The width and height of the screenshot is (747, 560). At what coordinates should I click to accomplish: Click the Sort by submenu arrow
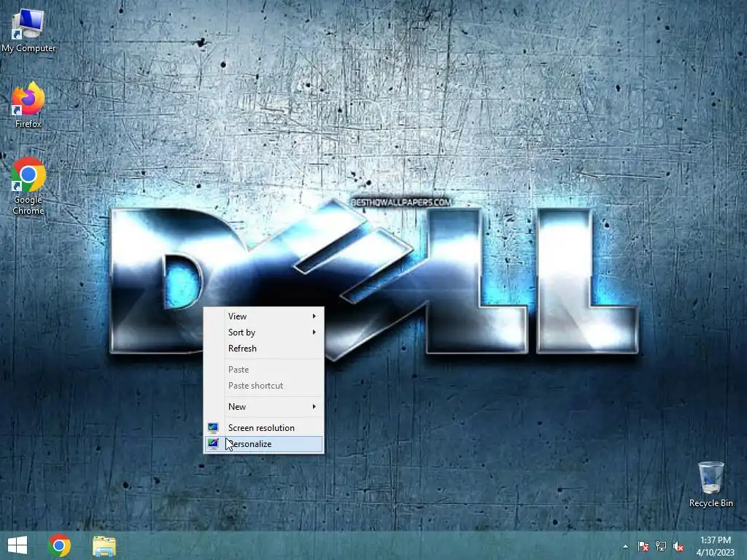coord(314,332)
